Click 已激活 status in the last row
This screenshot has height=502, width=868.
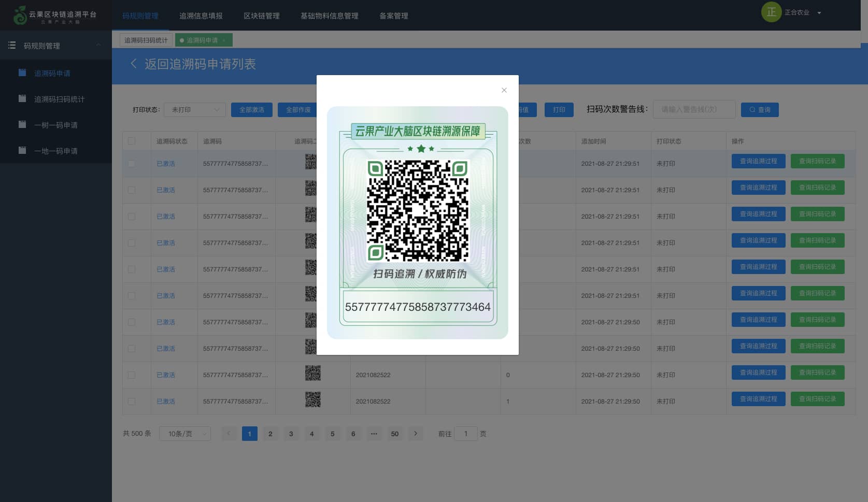coord(166,401)
